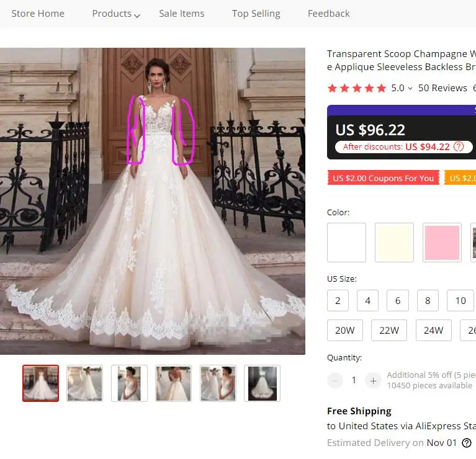Claim the US $2.00 Coupons For You

coord(383,178)
